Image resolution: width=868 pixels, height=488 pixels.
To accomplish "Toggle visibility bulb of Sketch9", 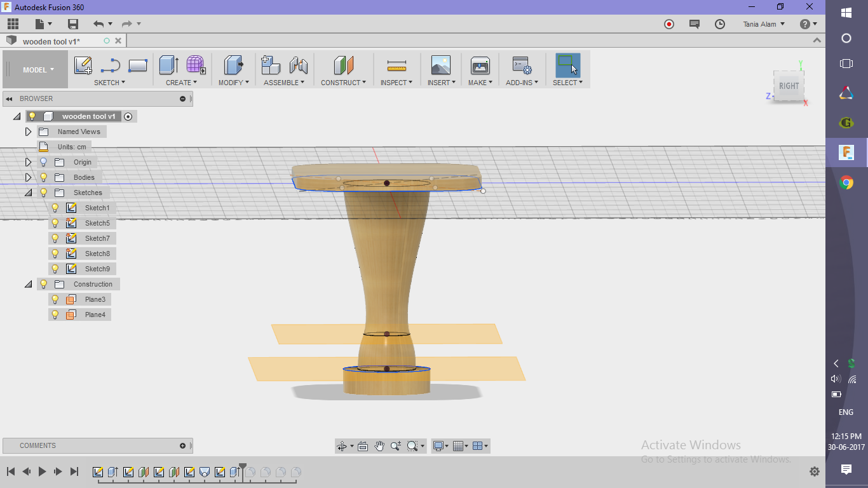I will [55, 269].
